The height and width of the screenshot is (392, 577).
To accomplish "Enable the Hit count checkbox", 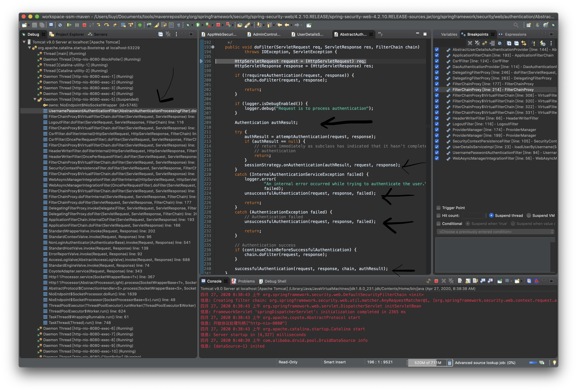I will tap(438, 215).
